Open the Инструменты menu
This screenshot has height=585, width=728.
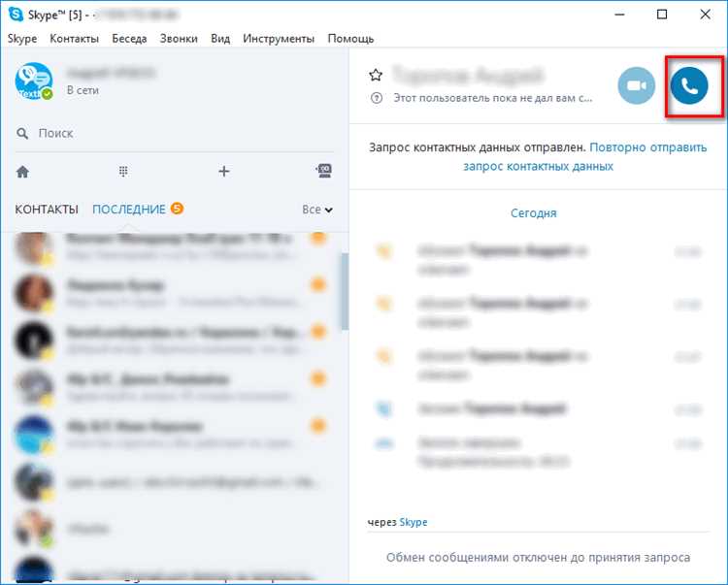(279, 39)
